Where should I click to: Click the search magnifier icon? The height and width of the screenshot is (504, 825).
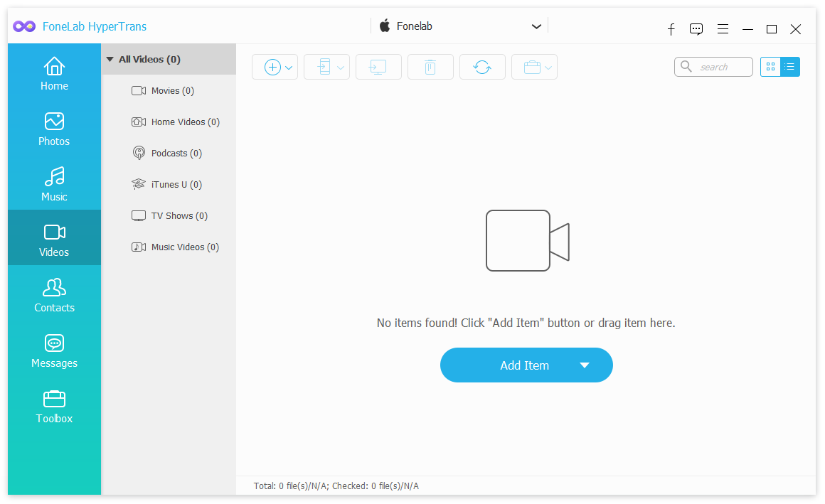686,66
